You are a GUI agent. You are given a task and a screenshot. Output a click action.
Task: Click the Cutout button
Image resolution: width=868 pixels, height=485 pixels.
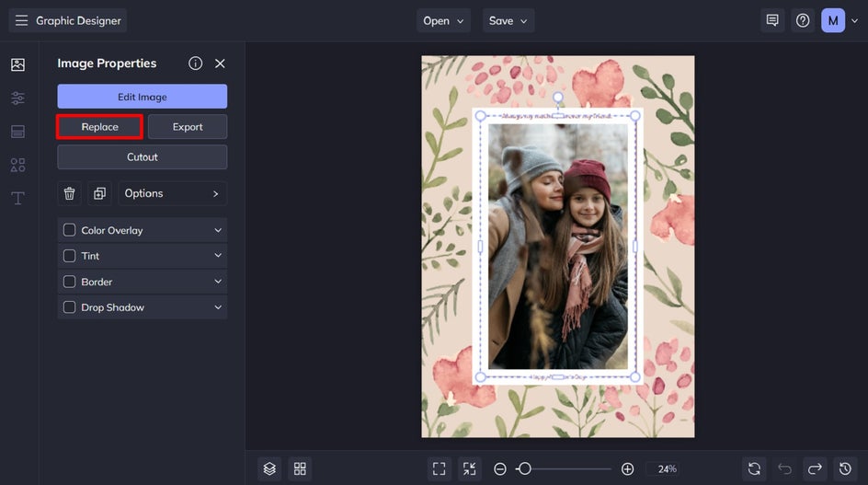(142, 157)
